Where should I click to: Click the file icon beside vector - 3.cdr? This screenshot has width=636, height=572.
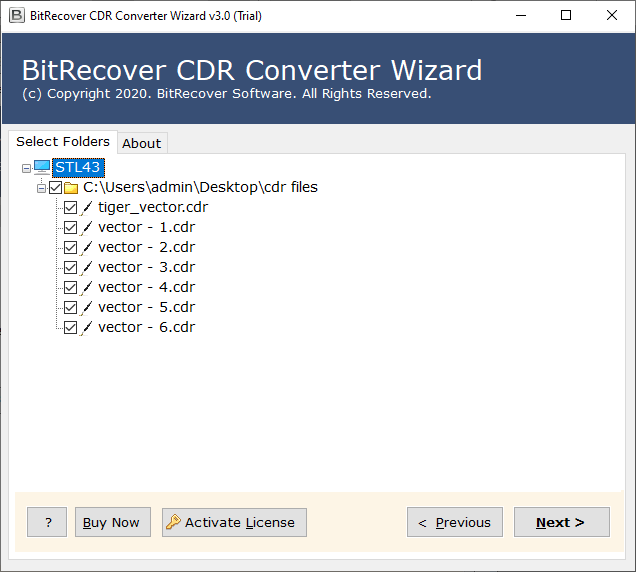point(87,268)
